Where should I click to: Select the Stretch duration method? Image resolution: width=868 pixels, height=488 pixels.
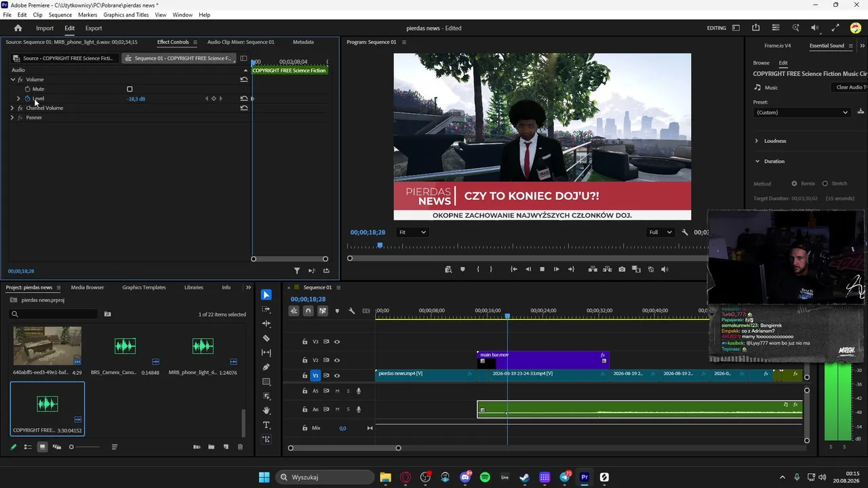pos(825,184)
